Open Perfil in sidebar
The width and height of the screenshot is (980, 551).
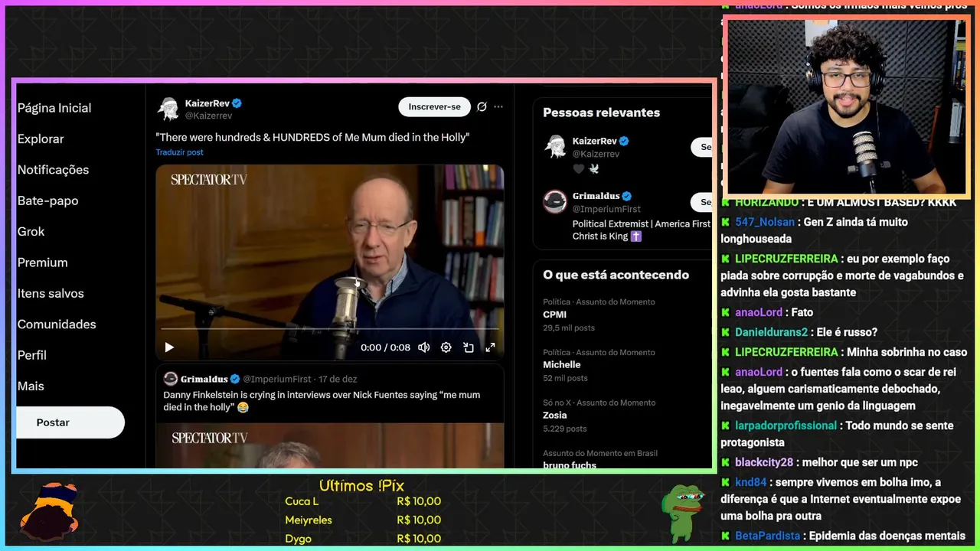click(x=32, y=355)
